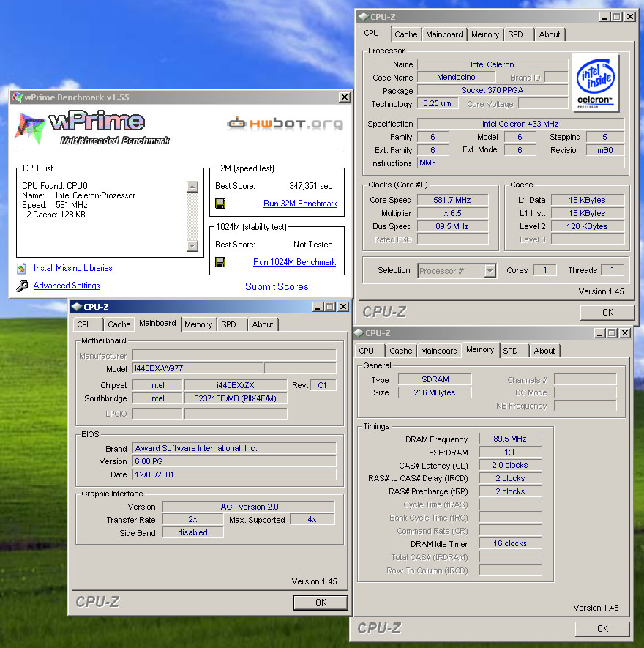Click the Instructions MMX field
The height and width of the screenshot is (648, 644).
coord(521,163)
